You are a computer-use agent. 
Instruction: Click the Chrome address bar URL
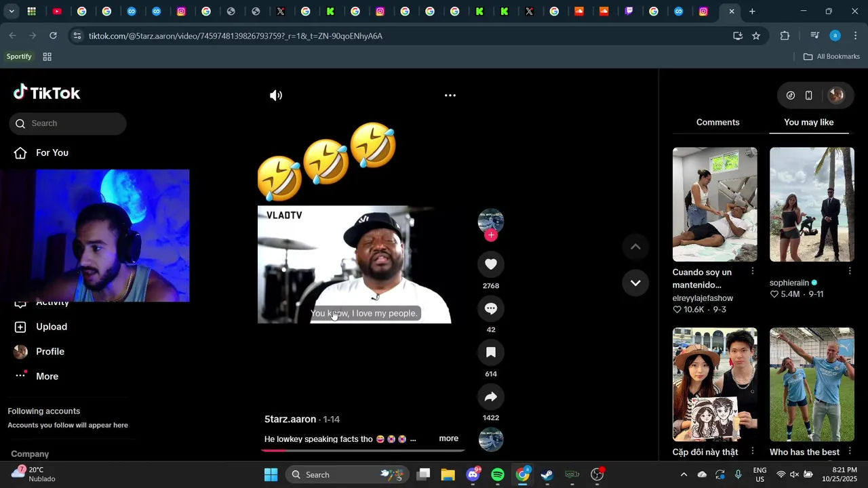(235, 36)
